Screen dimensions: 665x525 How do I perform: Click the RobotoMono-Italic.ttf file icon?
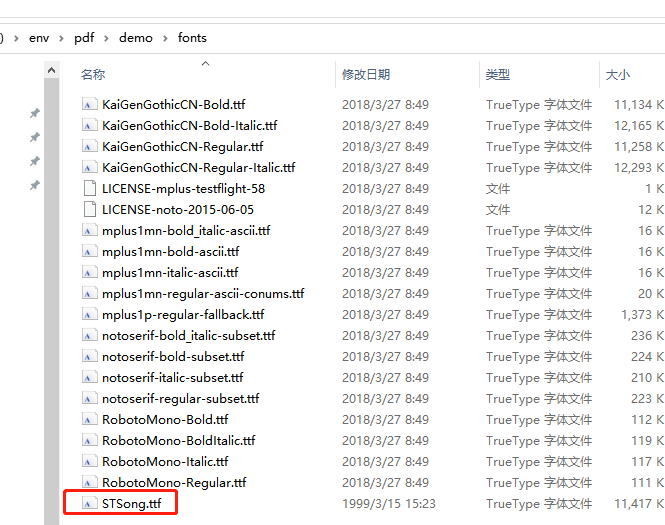tap(89, 461)
